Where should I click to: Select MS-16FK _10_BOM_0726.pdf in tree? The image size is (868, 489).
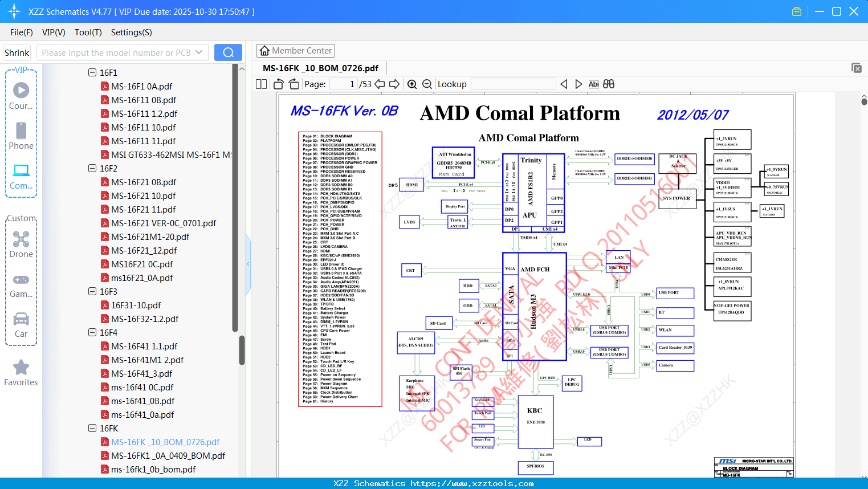point(165,442)
